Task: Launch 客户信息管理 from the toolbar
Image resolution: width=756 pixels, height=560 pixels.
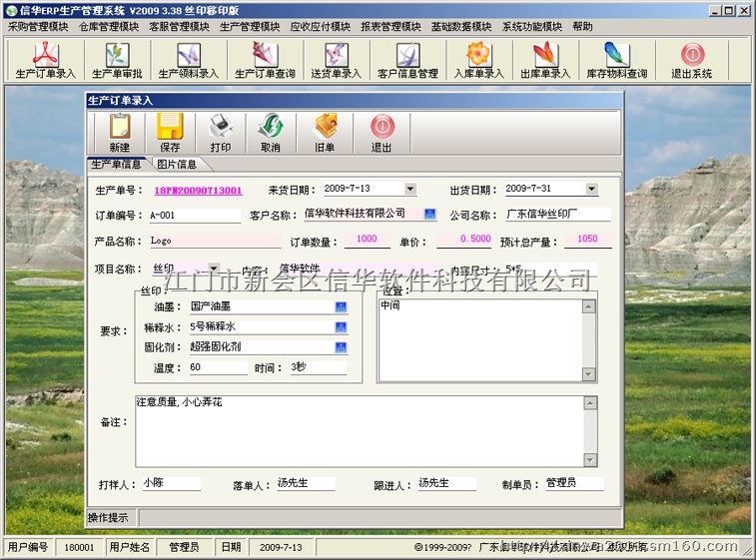Action: click(x=407, y=61)
